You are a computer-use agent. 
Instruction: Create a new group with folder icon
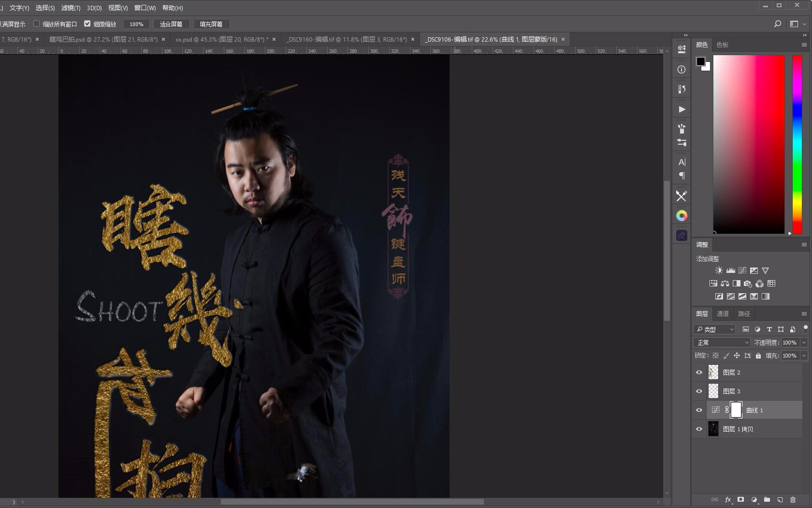coord(766,500)
